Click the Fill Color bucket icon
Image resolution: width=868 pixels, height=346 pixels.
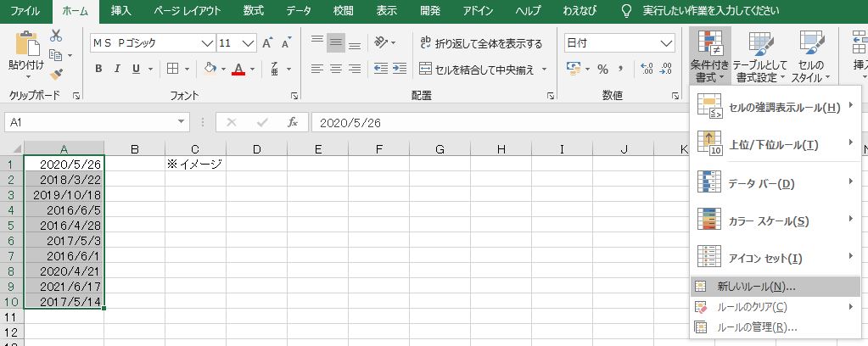[210, 70]
